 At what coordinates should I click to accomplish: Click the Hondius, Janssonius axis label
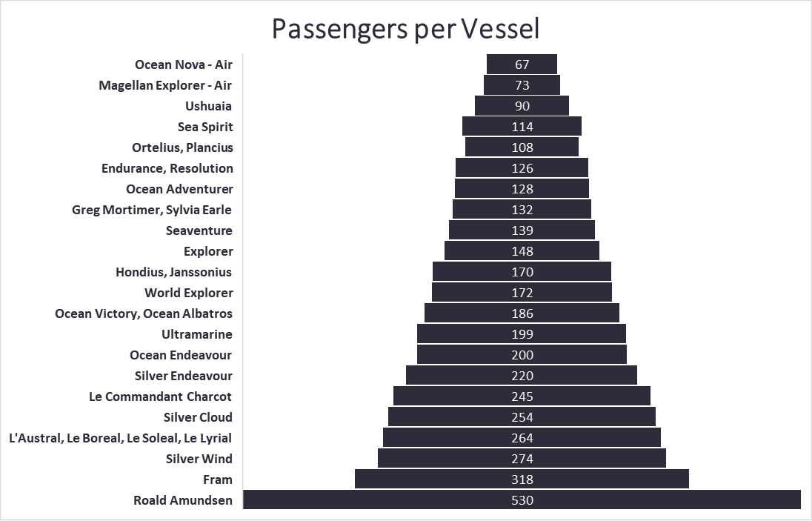[x=173, y=272]
